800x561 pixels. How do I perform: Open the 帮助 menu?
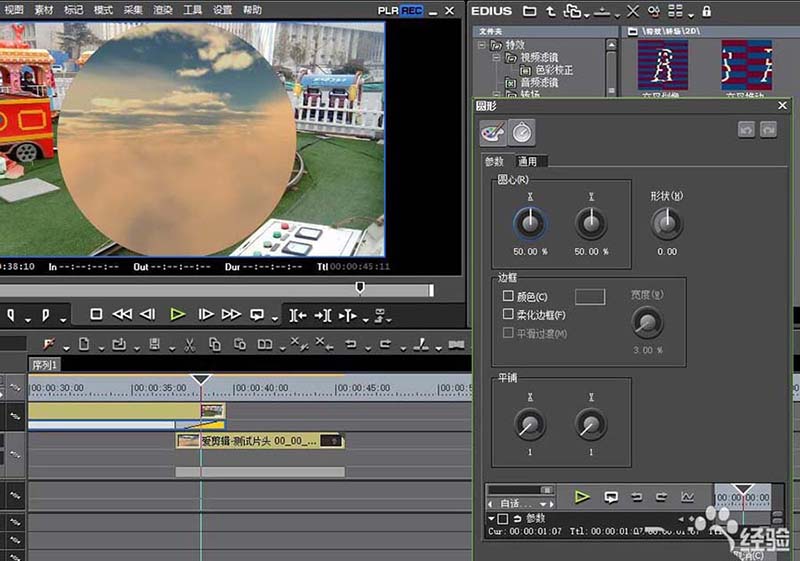[x=253, y=9]
